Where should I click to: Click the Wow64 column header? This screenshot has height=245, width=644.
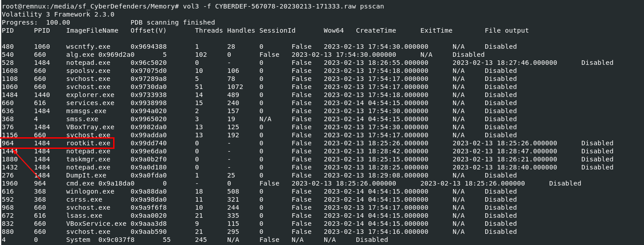334,31
